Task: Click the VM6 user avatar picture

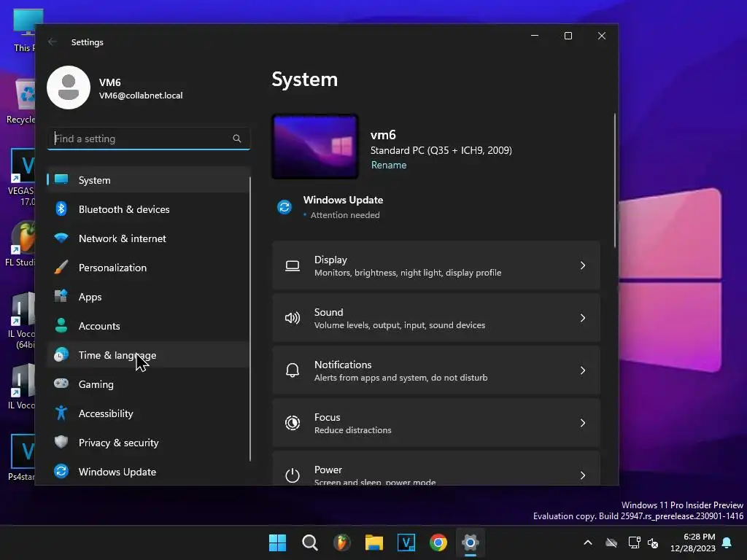Action: click(69, 87)
